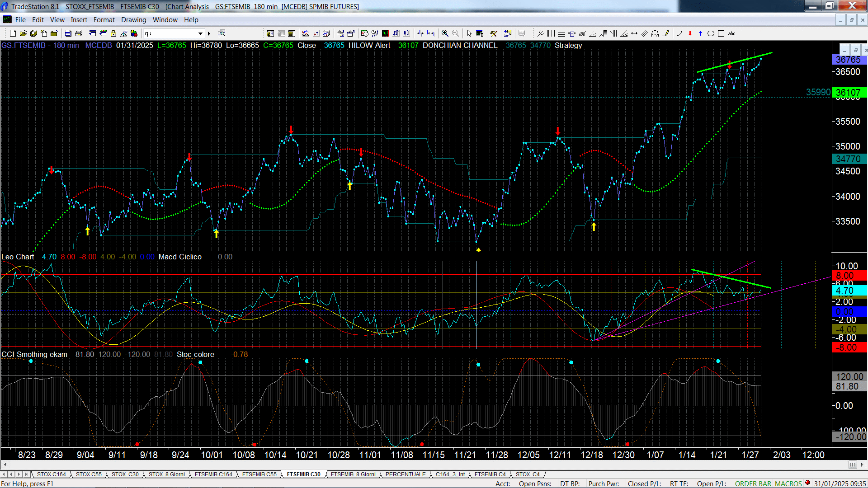The width and height of the screenshot is (868, 488).
Task: Click the next-tab scroll arrow
Action: click(19, 474)
